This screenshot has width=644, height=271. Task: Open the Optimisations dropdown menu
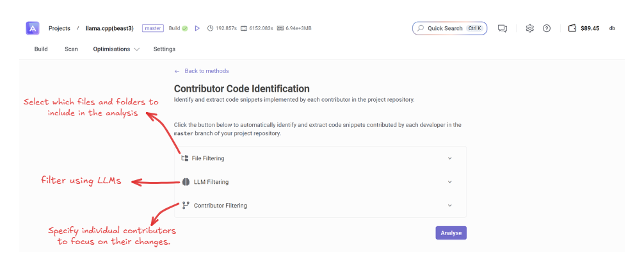pos(116,49)
